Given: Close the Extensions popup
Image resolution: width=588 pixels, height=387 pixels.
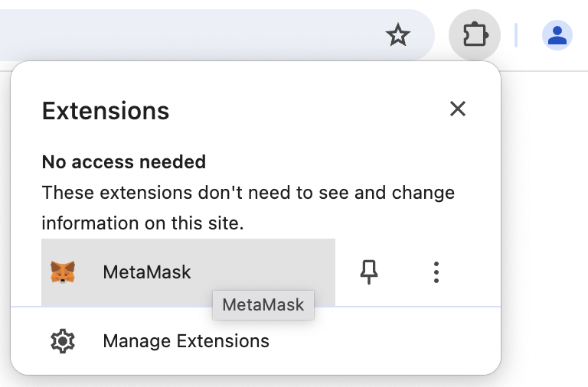Looking at the screenshot, I should coord(458,109).
